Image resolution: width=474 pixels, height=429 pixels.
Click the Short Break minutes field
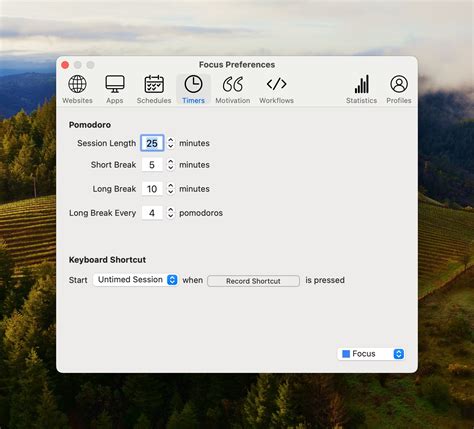152,165
